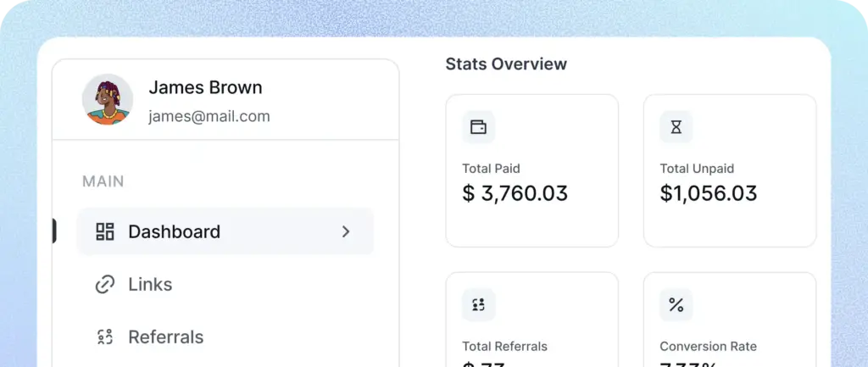
Task: Select the $ 3,760.03 Total Paid amount
Action: (515, 193)
